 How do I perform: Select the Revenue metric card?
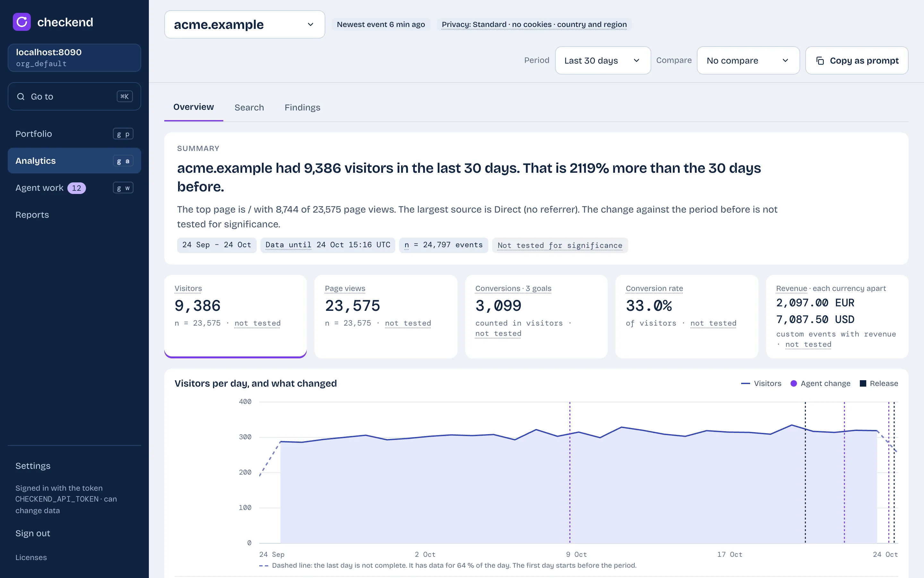(x=837, y=316)
